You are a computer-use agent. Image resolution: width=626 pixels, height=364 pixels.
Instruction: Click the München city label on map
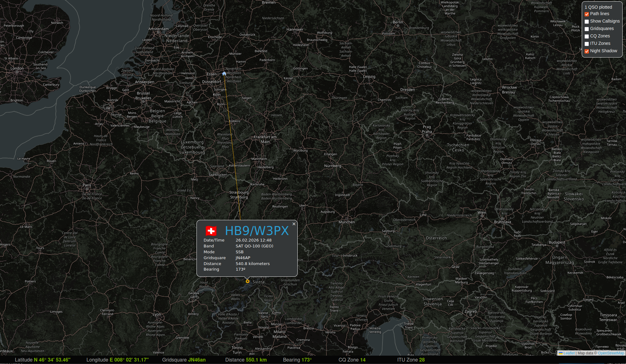click(x=347, y=222)
